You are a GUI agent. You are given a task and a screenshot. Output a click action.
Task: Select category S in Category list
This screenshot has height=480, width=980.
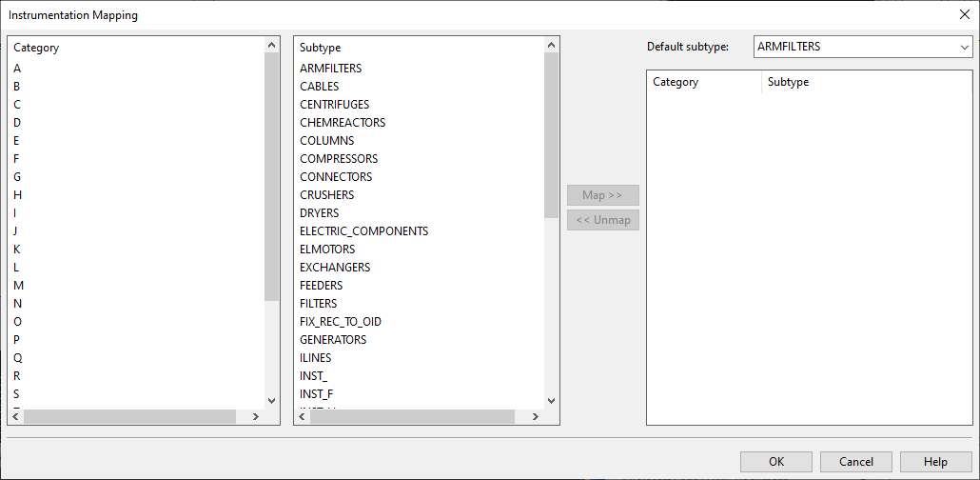(x=17, y=394)
